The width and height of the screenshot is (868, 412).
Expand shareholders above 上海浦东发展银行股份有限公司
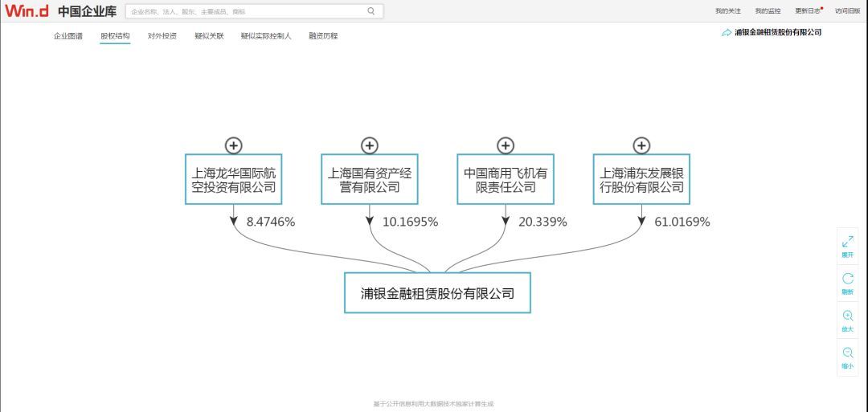641,145
